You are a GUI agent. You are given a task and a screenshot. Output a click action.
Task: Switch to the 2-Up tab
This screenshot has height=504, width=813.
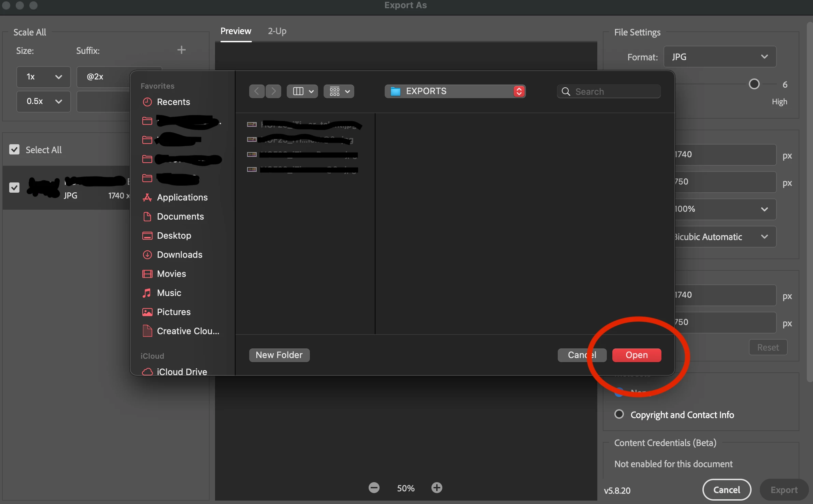tap(277, 31)
